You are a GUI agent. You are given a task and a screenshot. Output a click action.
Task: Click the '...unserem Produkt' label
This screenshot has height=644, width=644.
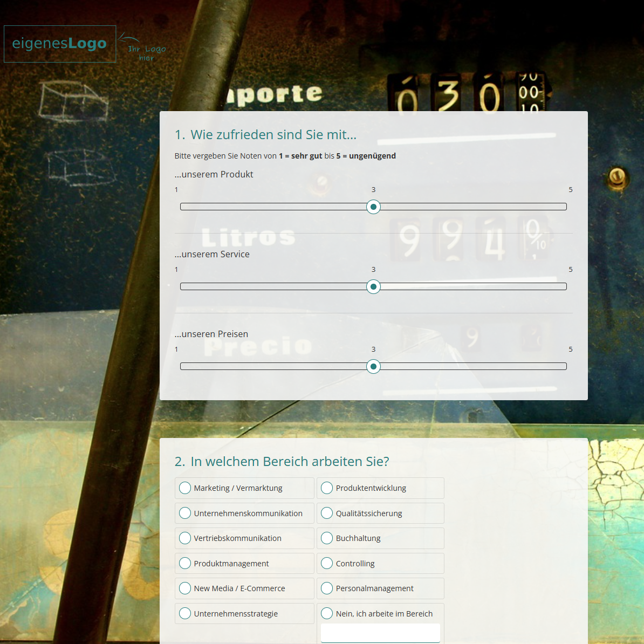click(214, 174)
